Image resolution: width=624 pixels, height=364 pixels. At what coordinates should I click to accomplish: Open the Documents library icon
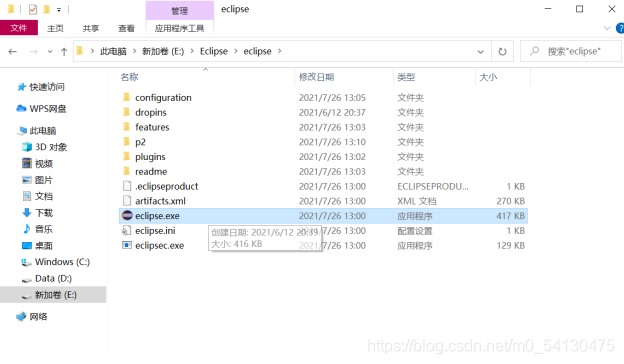point(27,196)
